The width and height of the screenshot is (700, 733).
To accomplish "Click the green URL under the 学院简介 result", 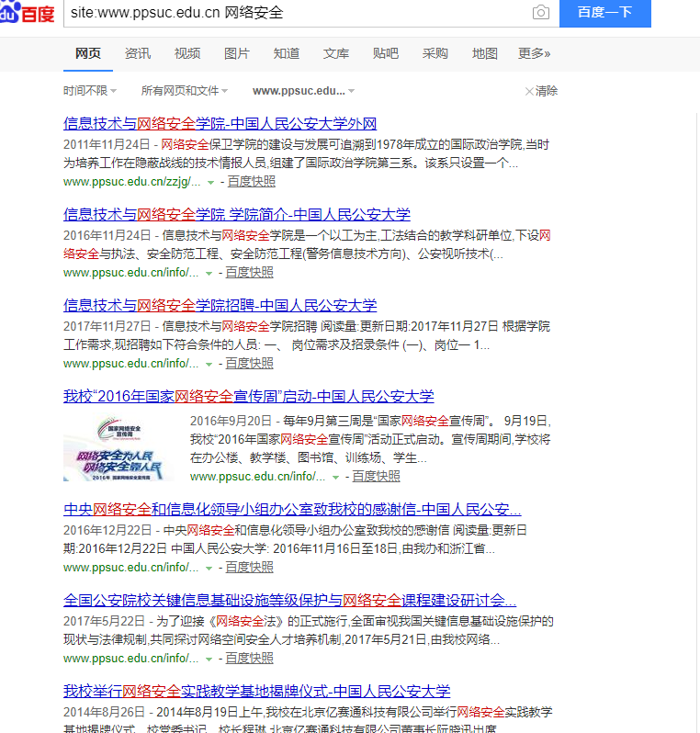I will click(x=131, y=272).
